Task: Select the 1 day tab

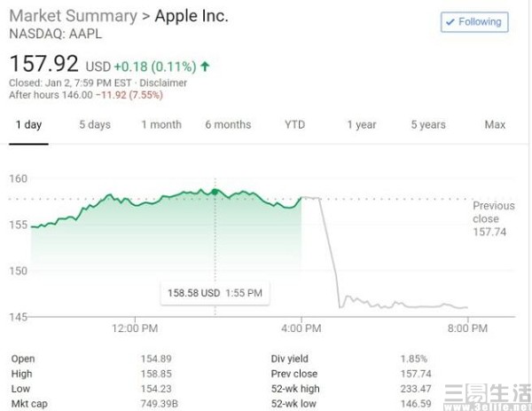Action: 28,125
